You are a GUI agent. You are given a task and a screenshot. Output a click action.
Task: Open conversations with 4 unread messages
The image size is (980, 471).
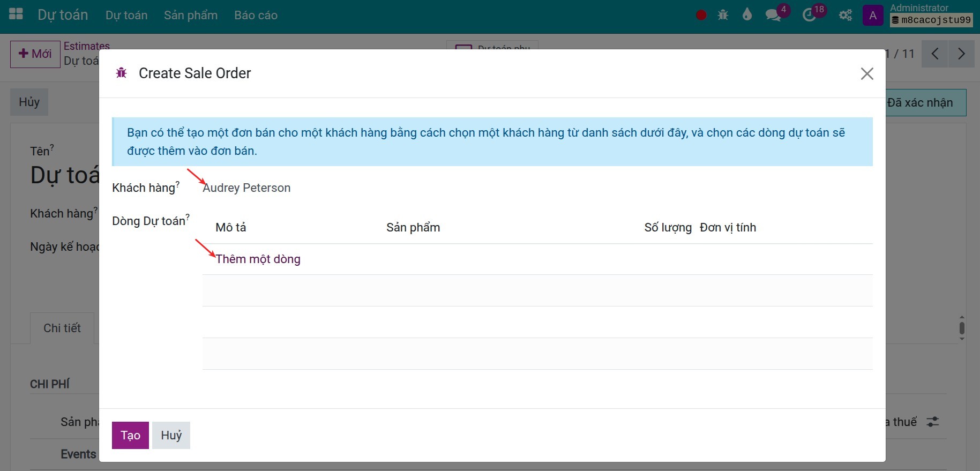[x=773, y=15]
